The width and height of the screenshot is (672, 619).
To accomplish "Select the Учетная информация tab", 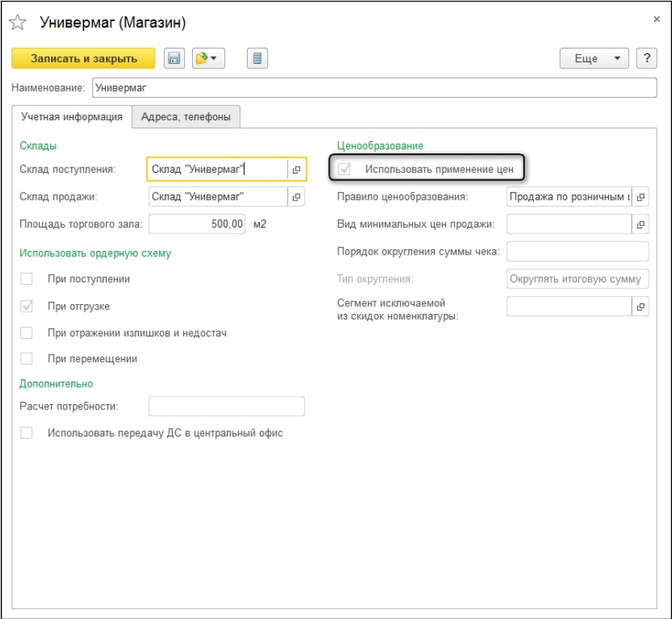I will pos(72,117).
